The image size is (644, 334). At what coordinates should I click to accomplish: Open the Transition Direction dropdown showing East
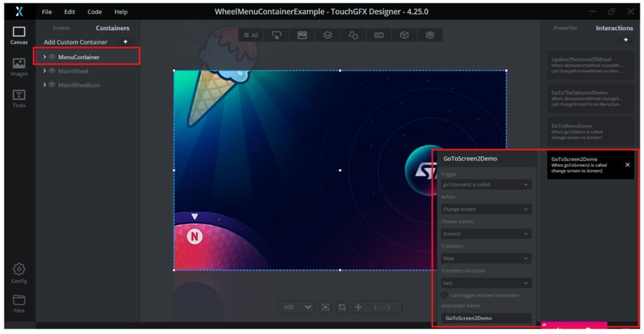pos(486,283)
